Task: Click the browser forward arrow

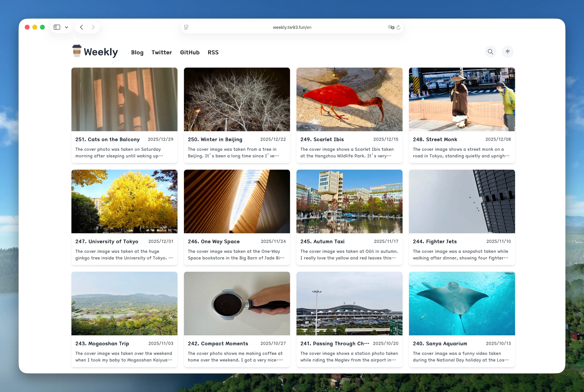Action: pos(93,27)
